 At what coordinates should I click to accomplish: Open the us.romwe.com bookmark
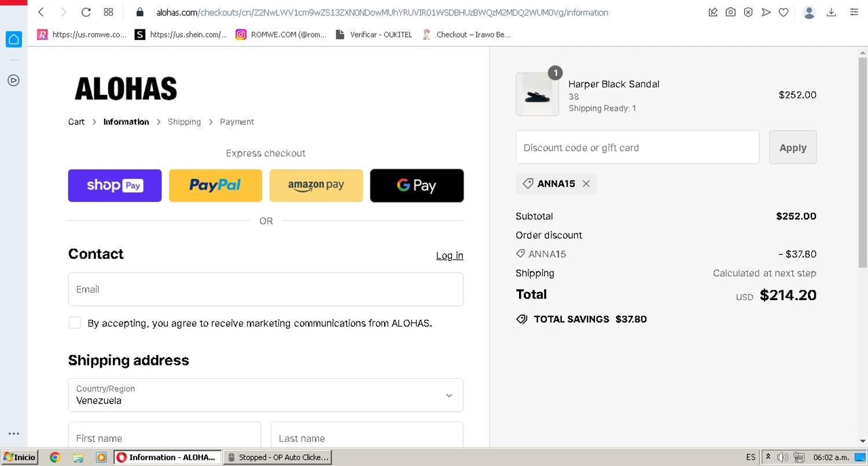(x=82, y=35)
